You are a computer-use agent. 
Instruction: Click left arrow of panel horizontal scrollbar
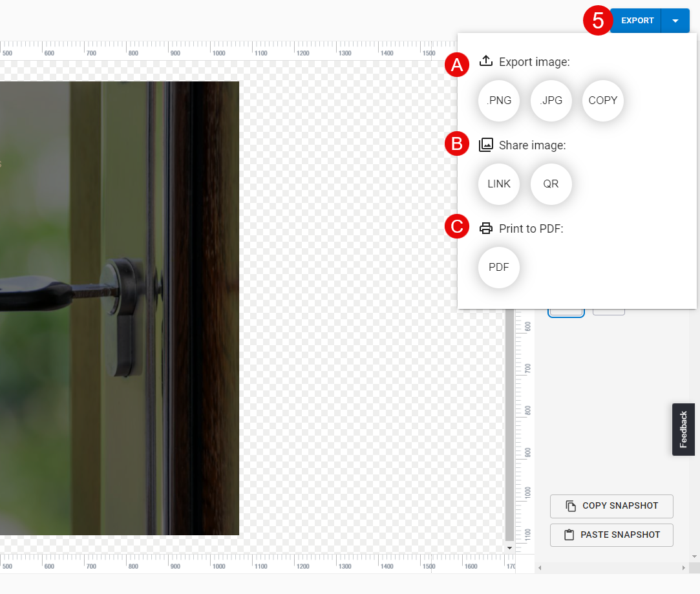[x=540, y=568]
